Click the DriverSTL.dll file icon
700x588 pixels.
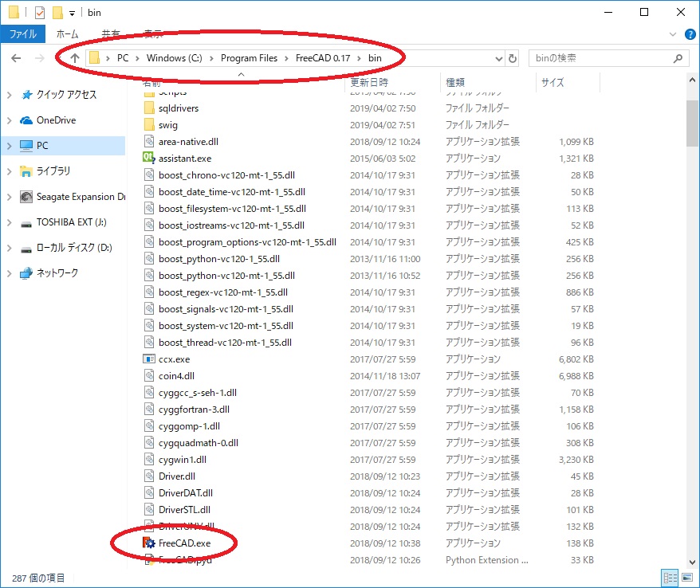pos(149,509)
